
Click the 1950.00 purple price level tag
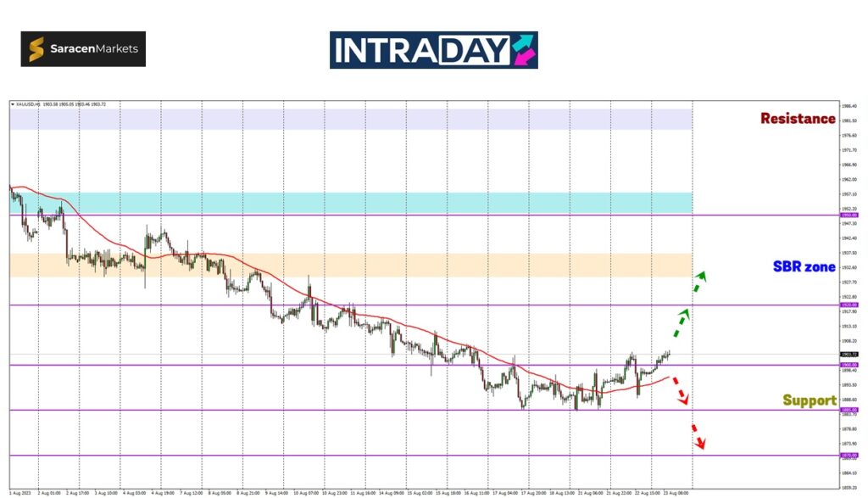(x=849, y=215)
